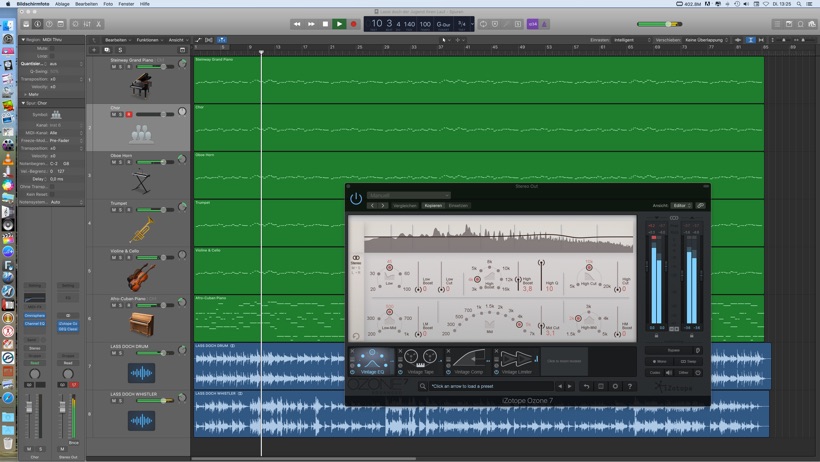Open the Quantisieren dropdown in inspector
The width and height of the screenshot is (820, 462).
66,64
